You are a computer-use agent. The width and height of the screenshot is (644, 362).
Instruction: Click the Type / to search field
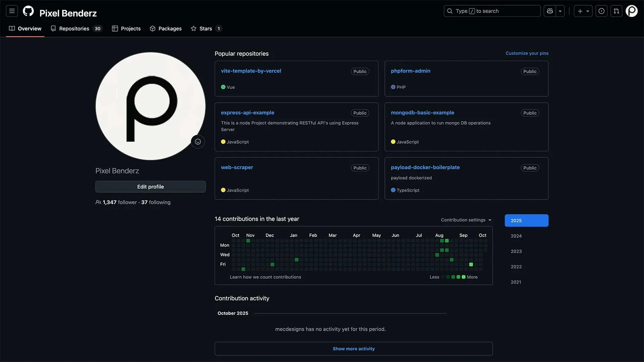(x=492, y=11)
